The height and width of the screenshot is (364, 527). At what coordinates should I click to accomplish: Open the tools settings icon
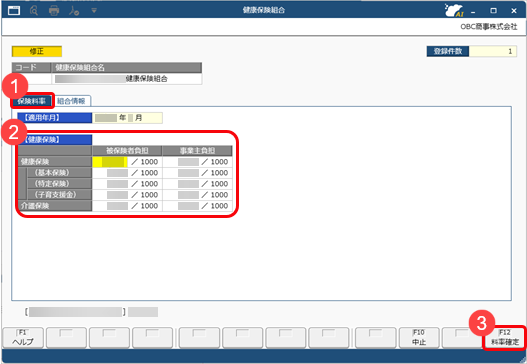tap(74, 10)
